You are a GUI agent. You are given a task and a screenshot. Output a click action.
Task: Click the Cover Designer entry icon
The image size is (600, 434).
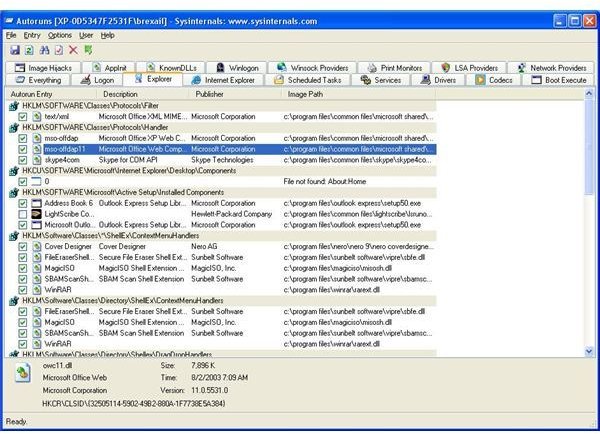point(36,246)
